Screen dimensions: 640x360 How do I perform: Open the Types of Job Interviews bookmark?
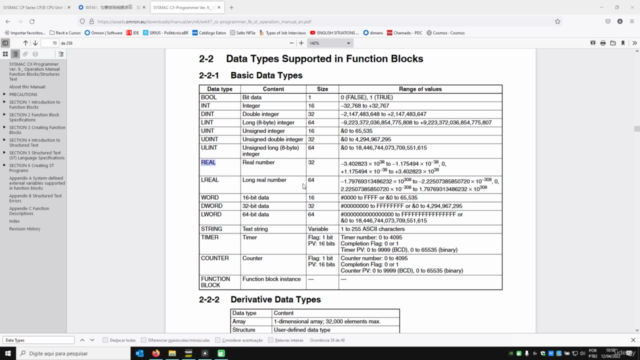click(x=283, y=33)
